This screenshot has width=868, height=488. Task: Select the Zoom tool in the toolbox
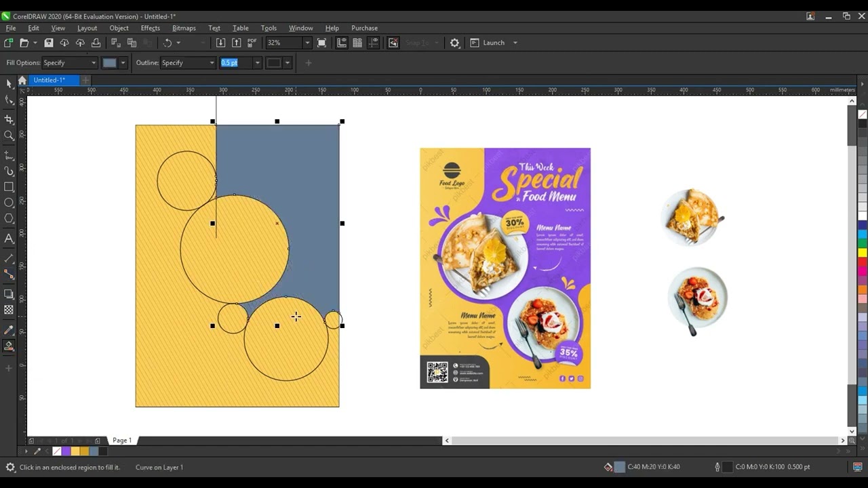click(x=9, y=136)
